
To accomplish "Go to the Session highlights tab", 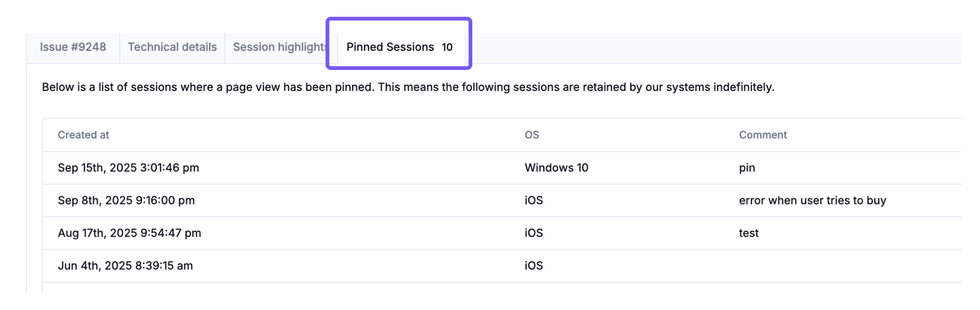I will tap(279, 47).
